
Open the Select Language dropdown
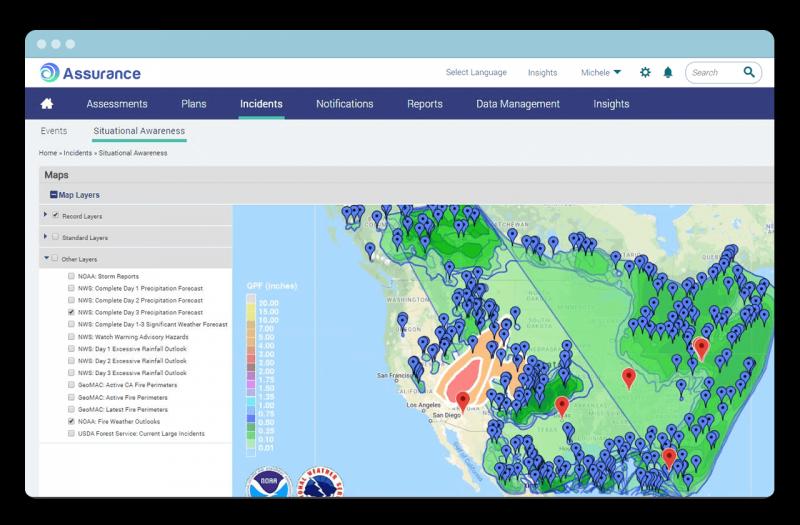[476, 72]
